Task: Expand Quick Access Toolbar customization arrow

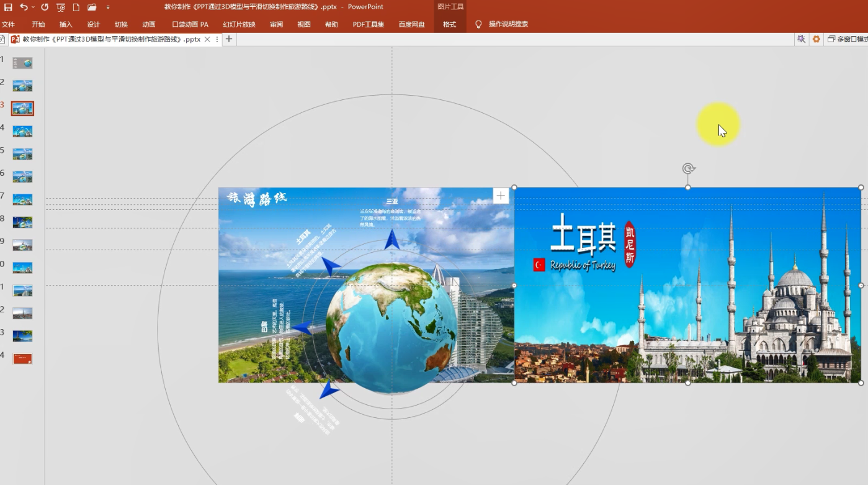Action: [108, 7]
